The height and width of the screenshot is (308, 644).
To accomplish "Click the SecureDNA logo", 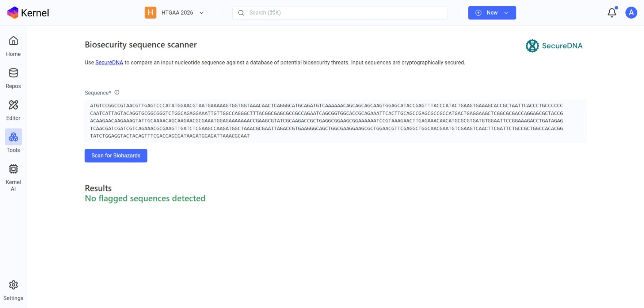I will pos(554,46).
